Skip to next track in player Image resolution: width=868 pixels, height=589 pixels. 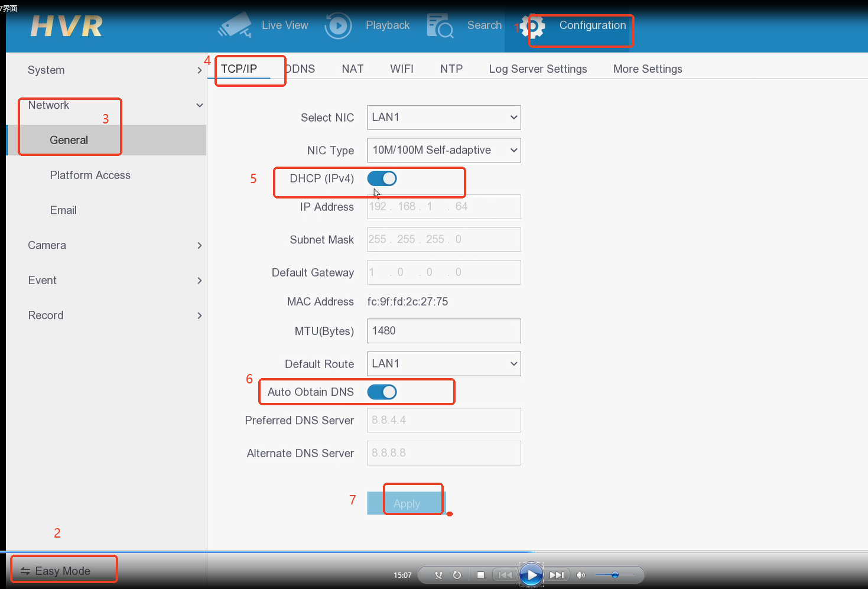coord(557,575)
